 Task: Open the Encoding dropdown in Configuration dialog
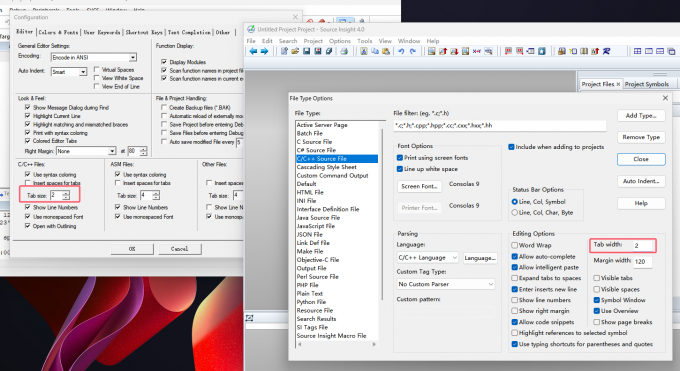point(133,57)
